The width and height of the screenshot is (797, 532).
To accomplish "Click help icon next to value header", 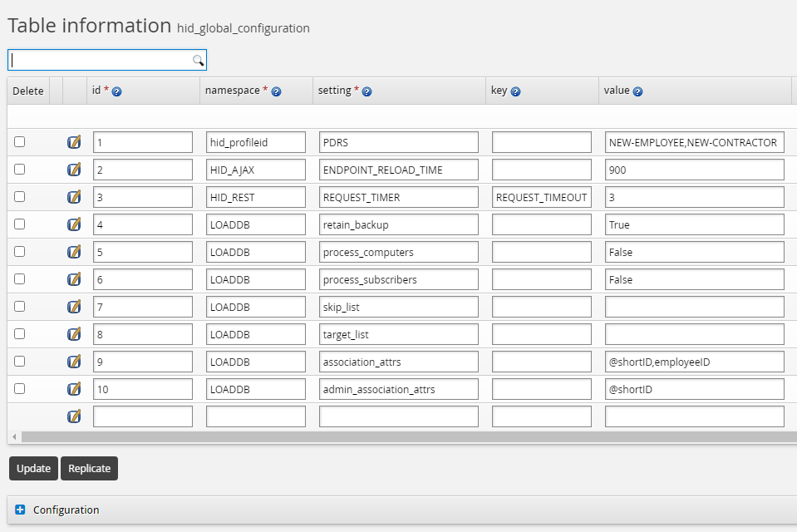I will (638, 91).
